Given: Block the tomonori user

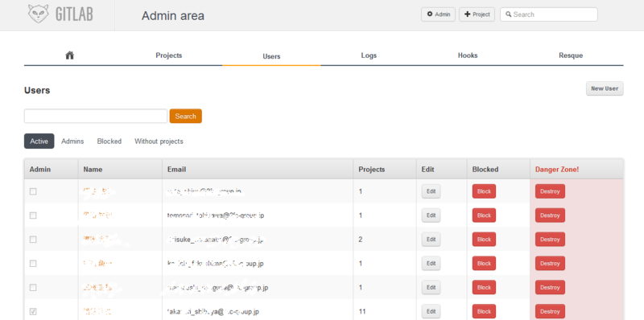Looking at the screenshot, I should click(484, 215).
